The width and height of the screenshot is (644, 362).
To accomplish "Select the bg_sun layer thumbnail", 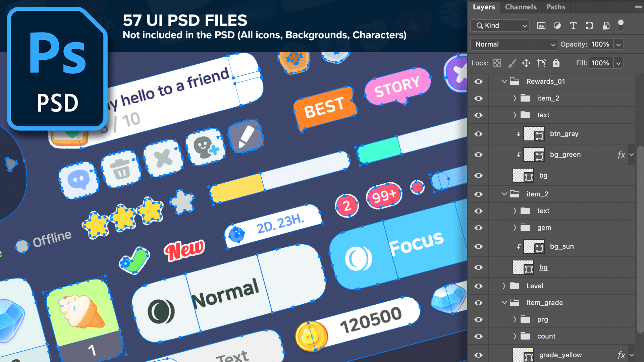I will pyautogui.click(x=534, y=246).
